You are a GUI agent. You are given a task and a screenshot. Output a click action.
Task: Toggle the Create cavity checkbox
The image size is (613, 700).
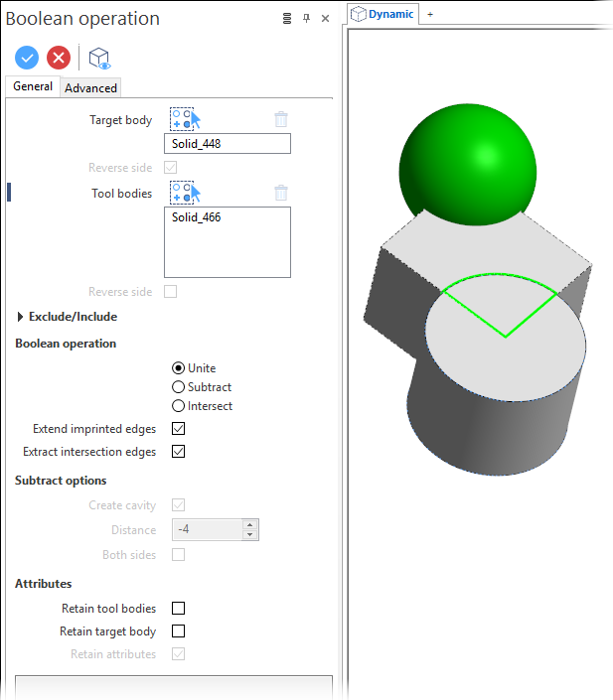[x=178, y=505]
